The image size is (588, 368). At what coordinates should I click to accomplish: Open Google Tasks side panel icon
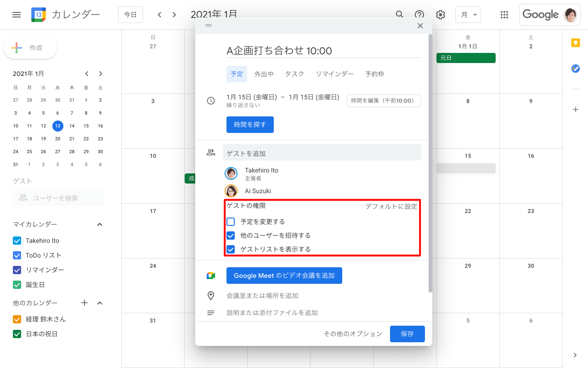[575, 69]
